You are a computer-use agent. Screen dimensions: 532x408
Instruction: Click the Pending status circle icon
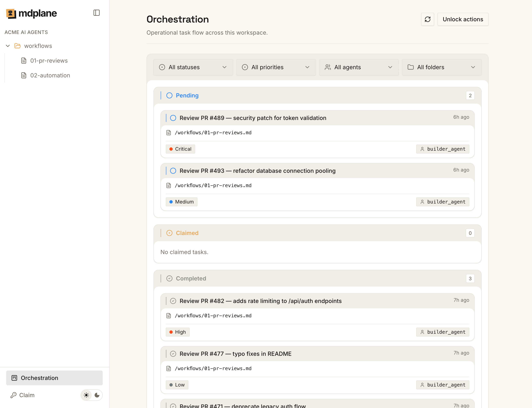[x=169, y=95]
